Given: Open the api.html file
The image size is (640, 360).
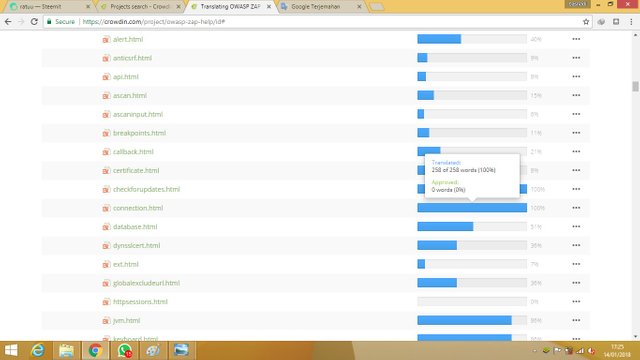Looking at the screenshot, I should point(126,77).
